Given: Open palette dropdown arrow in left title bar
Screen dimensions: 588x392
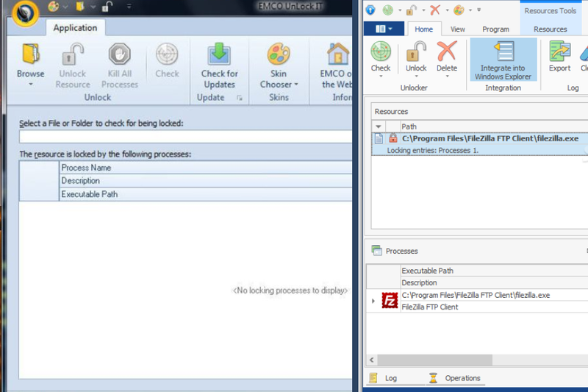Looking at the screenshot, I should [x=65, y=7].
